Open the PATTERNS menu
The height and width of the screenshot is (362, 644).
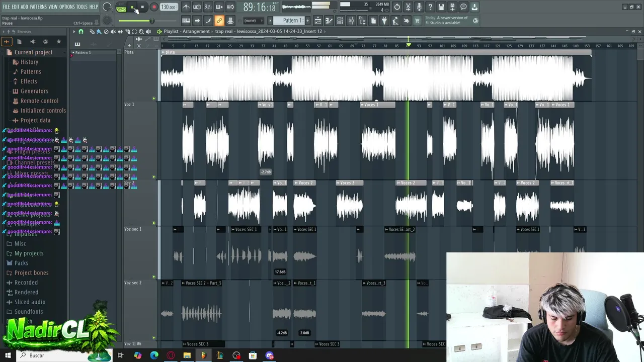pos(38,7)
